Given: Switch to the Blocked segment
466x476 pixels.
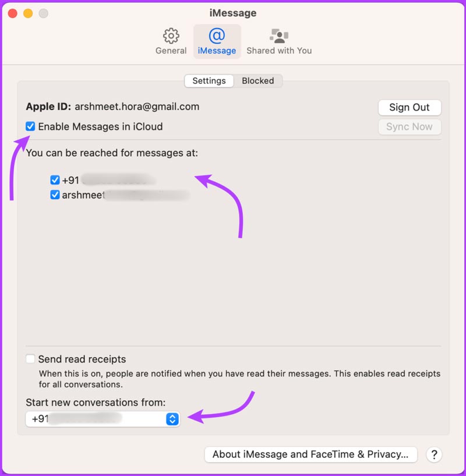Looking at the screenshot, I should click(257, 81).
